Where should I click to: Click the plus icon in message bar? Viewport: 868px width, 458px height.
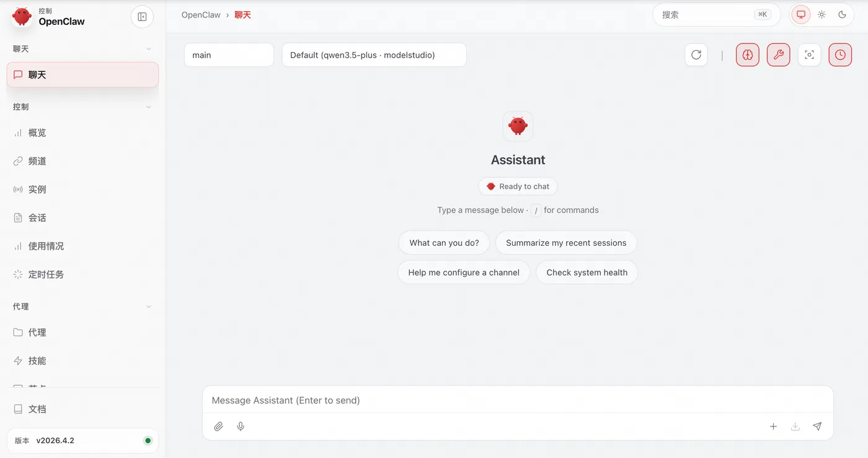pos(773,427)
